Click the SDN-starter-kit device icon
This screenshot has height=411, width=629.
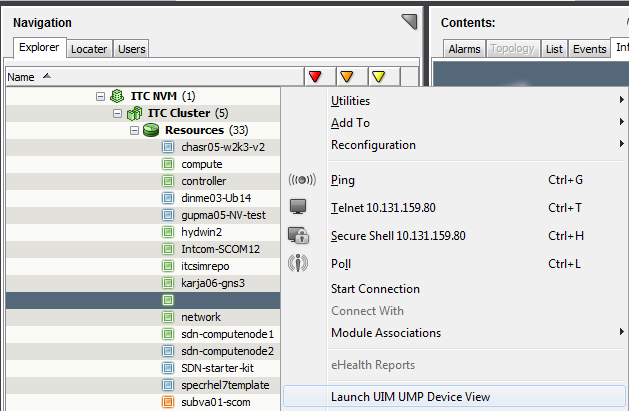[x=168, y=368]
